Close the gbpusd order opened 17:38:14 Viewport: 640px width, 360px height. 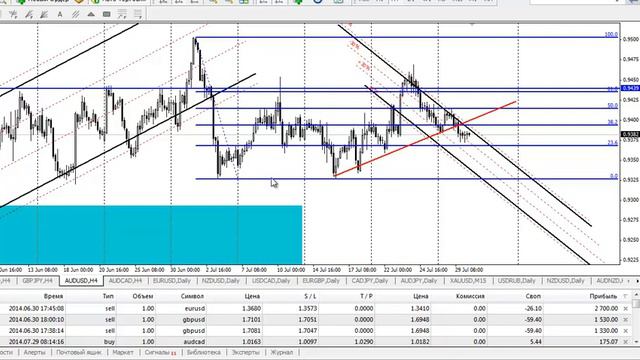click(626, 331)
